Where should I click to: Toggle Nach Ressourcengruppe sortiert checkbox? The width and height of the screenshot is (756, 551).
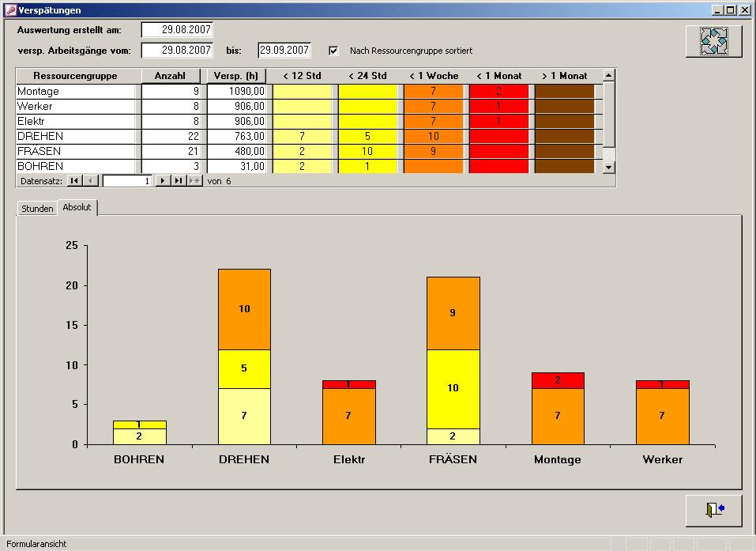tap(333, 51)
